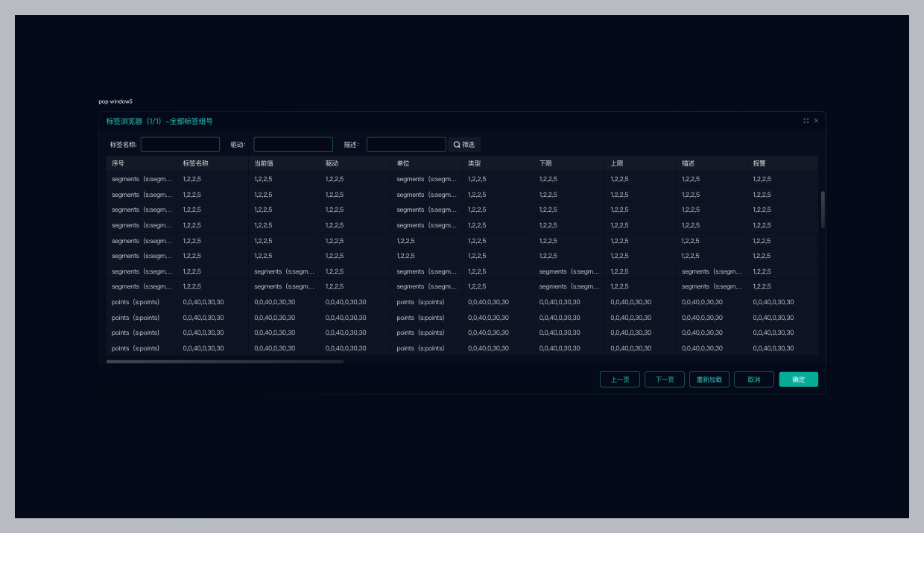This screenshot has height=563, width=924.
Task: Go to previous page with 上一页
Action: pyautogui.click(x=619, y=380)
